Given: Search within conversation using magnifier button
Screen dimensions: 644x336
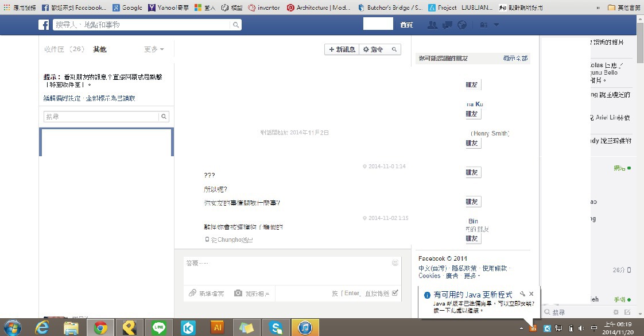Looking at the screenshot, I should point(394,49).
